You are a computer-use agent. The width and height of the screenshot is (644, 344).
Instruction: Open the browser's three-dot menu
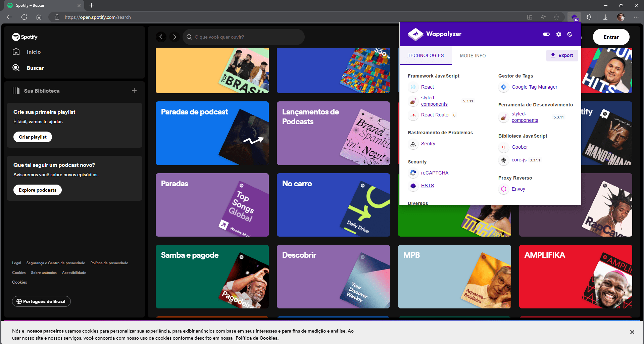[636, 17]
